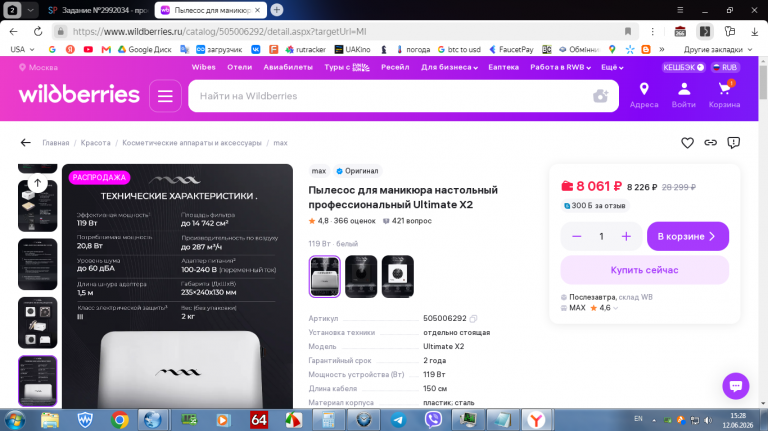
Task: Add product to favorites with heart icon
Action: (687, 143)
